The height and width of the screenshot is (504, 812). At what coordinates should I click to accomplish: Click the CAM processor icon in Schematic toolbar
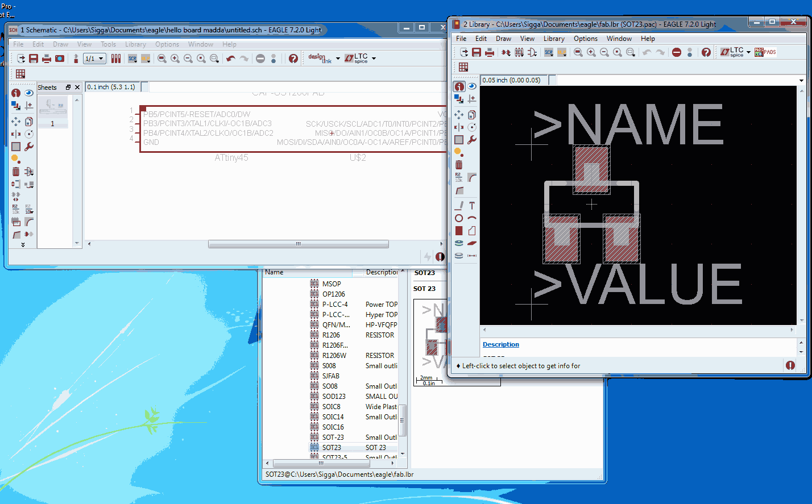(60, 59)
